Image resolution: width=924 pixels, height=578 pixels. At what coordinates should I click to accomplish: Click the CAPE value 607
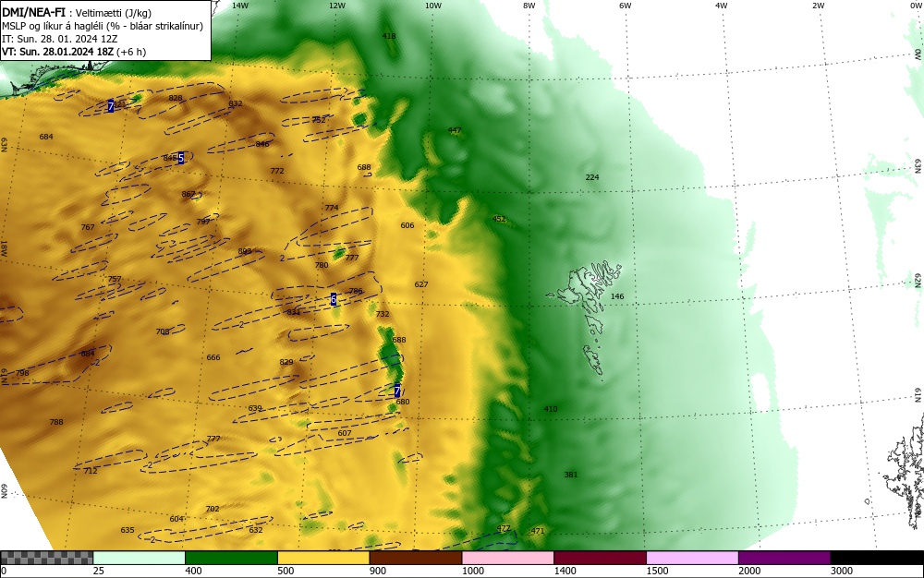344,433
